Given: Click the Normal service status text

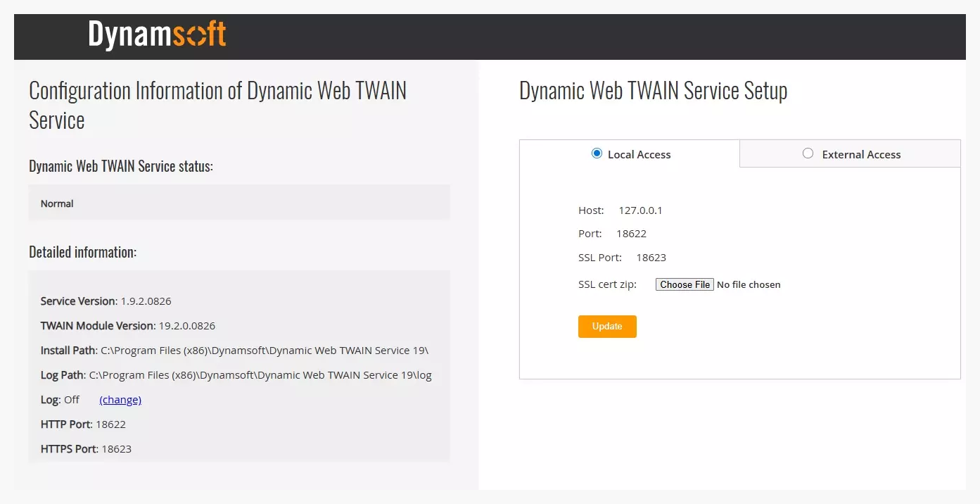Looking at the screenshot, I should pos(57,203).
